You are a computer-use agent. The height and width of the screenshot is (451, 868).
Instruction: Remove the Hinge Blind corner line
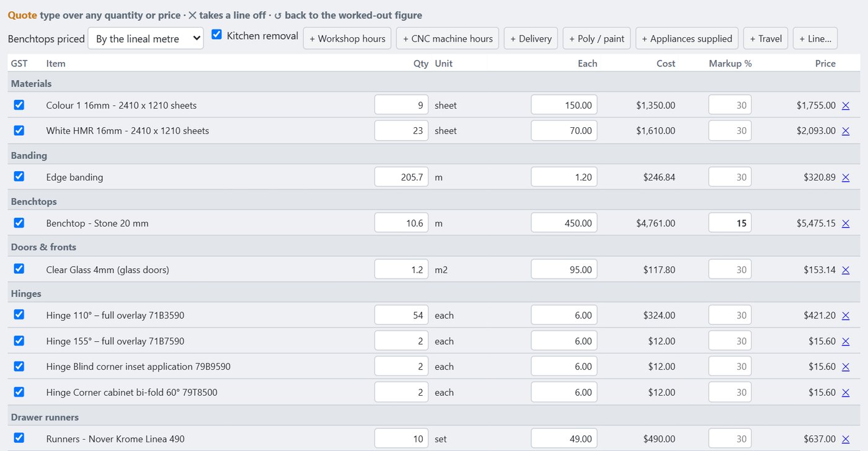click(x=845, y=367)
